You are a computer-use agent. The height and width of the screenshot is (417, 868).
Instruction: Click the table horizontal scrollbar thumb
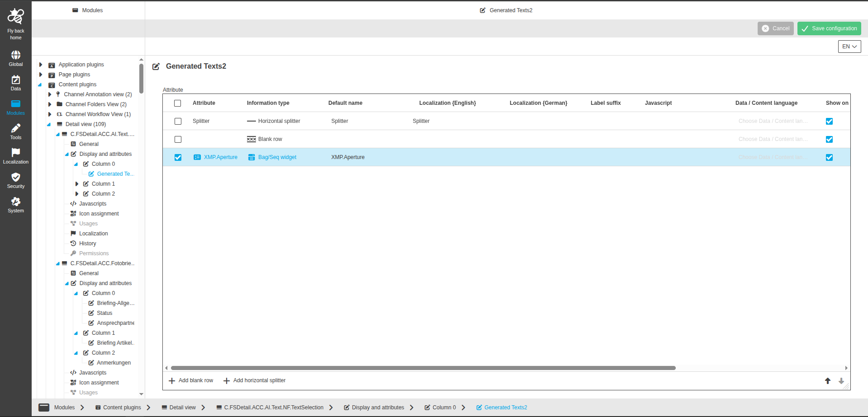[x=423, y=368]
